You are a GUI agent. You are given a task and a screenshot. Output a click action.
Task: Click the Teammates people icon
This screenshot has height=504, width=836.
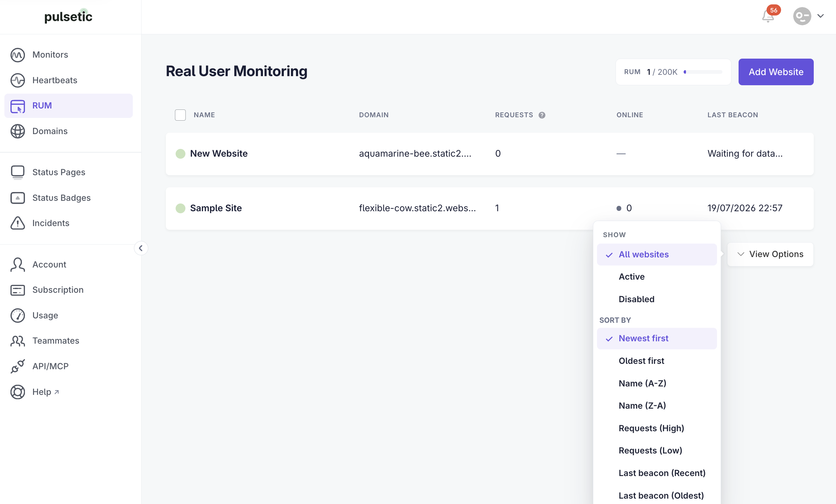[x=18, y=341]
